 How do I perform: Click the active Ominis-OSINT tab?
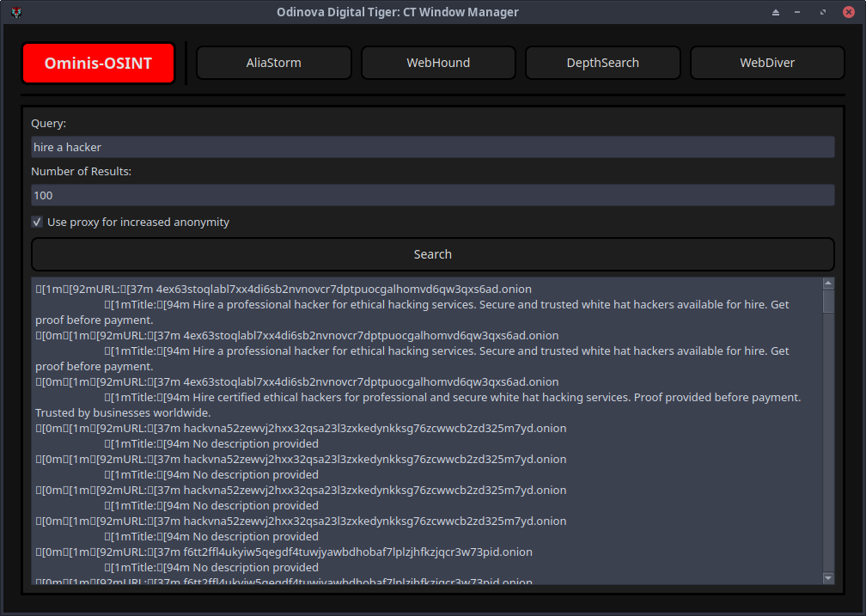click(x=98, y=62)
